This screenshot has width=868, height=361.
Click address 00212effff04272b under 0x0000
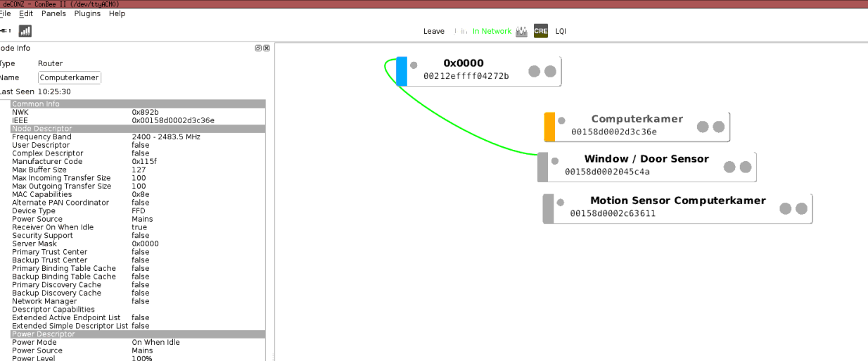click(x=466, y=76)
